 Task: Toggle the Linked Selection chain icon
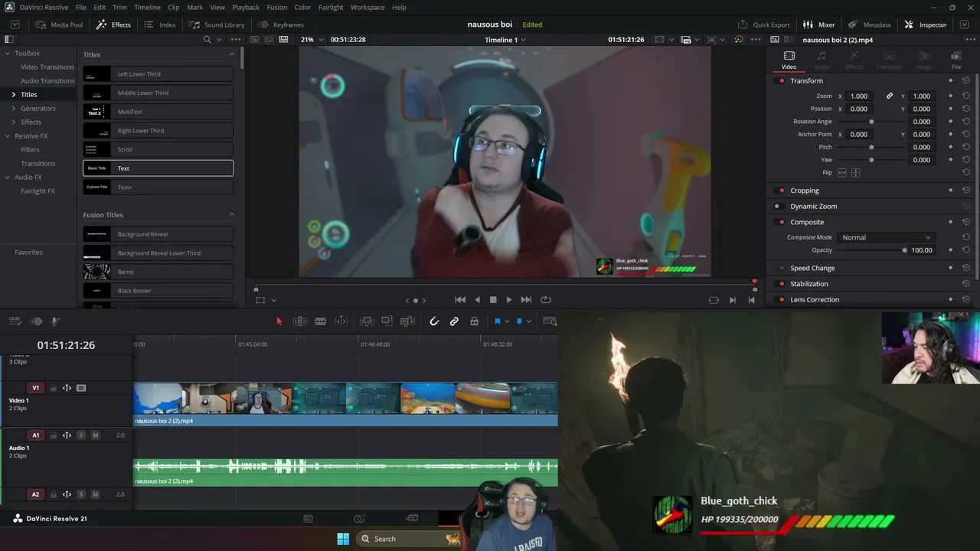[x=454, y=321]
